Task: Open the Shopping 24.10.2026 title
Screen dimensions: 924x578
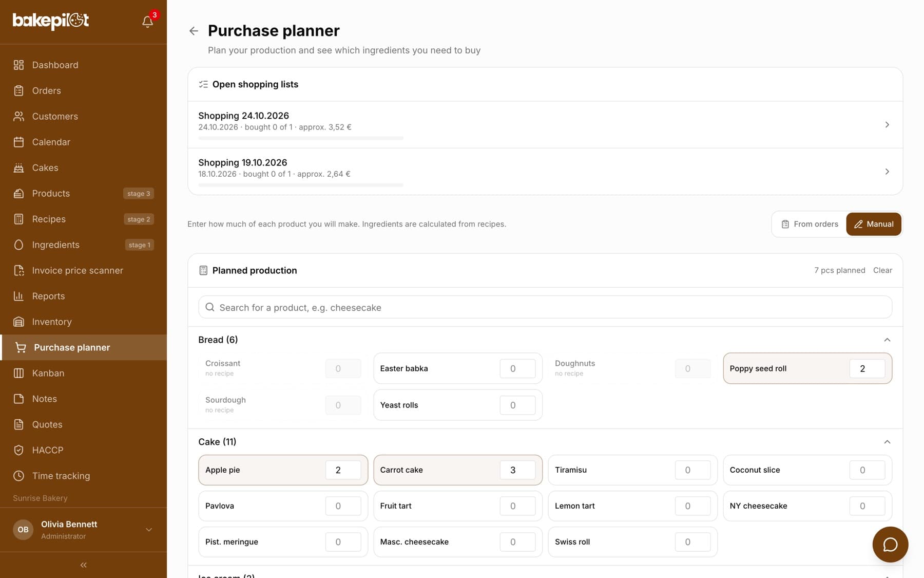Action: coord(243,116)
